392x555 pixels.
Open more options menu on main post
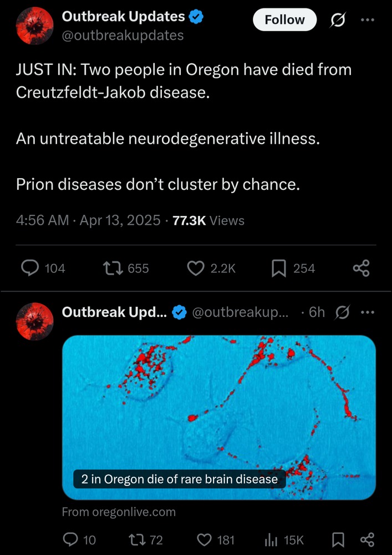tap(367, 20)
